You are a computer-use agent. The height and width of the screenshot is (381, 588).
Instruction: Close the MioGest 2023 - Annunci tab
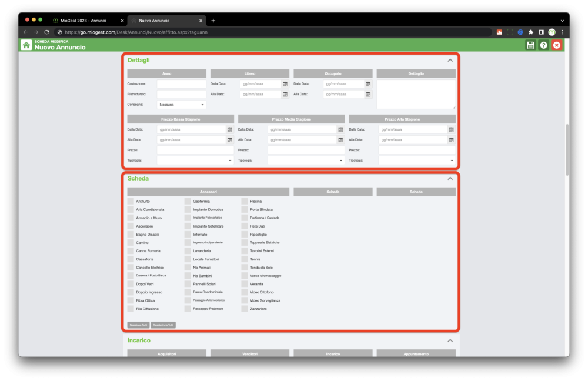pyautogui.click(x=122, y=21)
